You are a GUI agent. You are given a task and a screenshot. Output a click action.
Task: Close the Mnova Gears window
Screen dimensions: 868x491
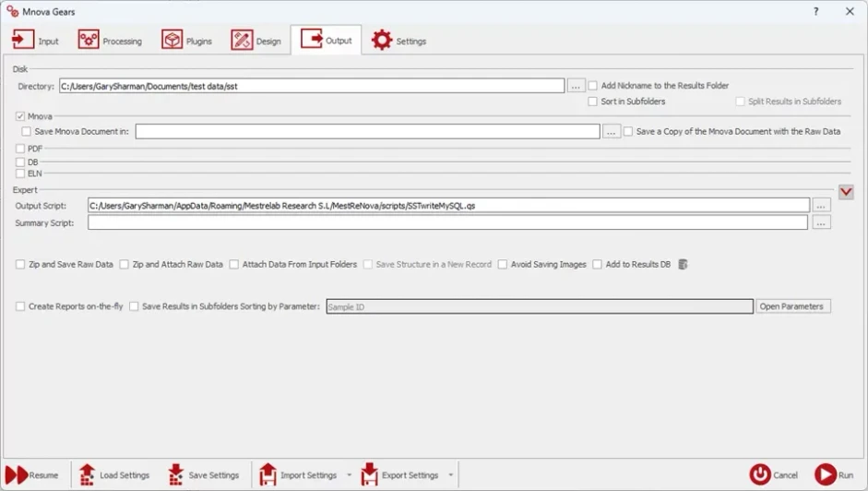tap(850, 11)
